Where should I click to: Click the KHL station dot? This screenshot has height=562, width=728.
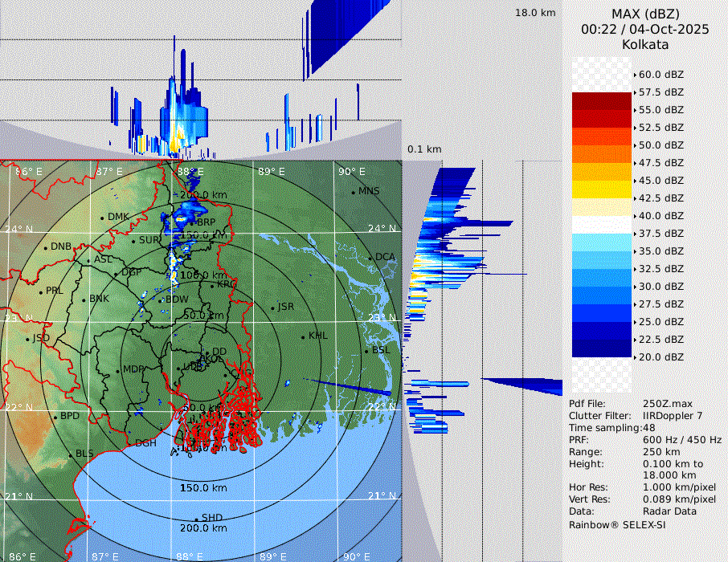(x=303, y=336)
